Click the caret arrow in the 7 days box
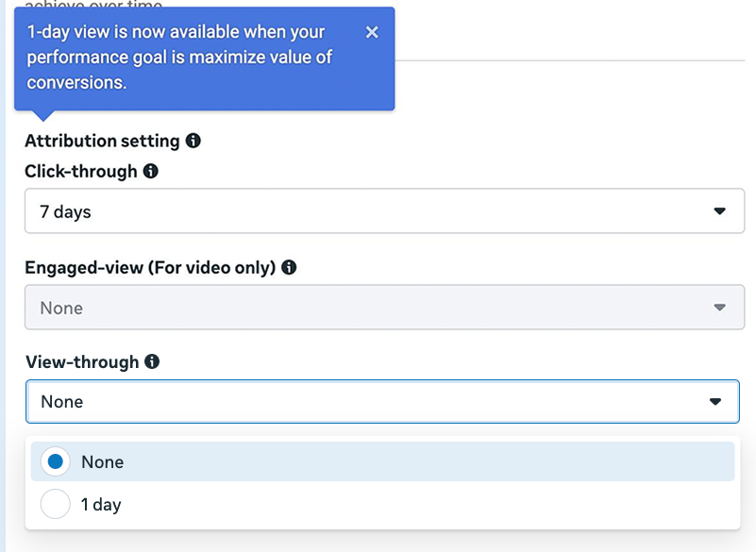The image size is (756, 552). pos(719,211)
